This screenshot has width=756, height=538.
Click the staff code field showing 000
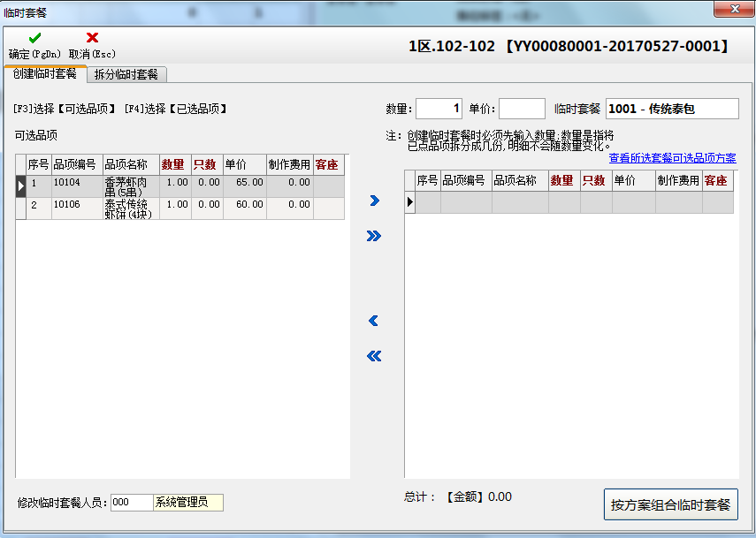131,503
